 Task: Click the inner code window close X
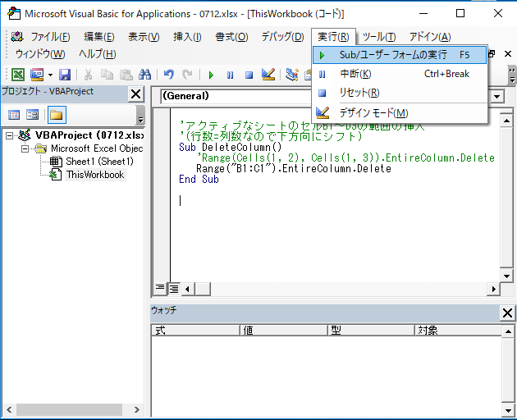pos(508,54)
